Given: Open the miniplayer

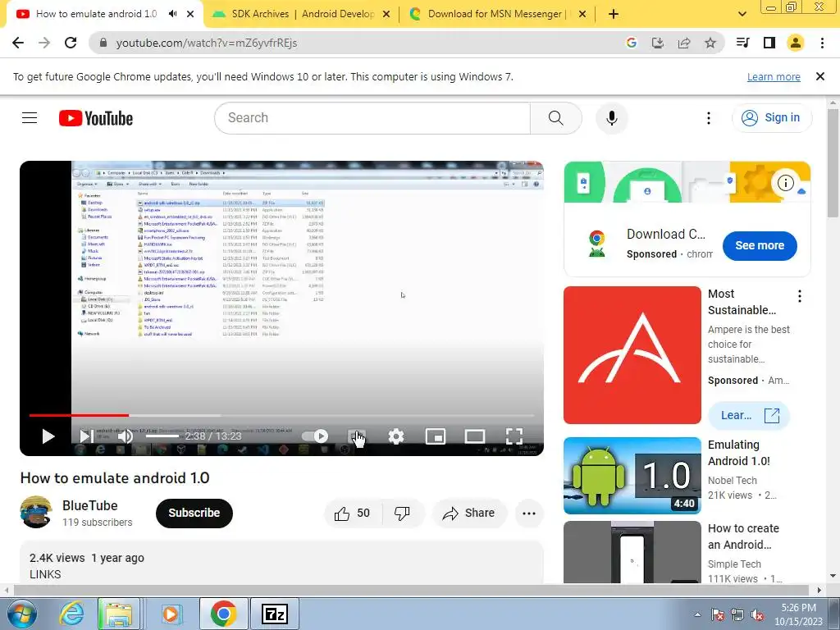Looking at the screenshot, I should coord(436,436).
